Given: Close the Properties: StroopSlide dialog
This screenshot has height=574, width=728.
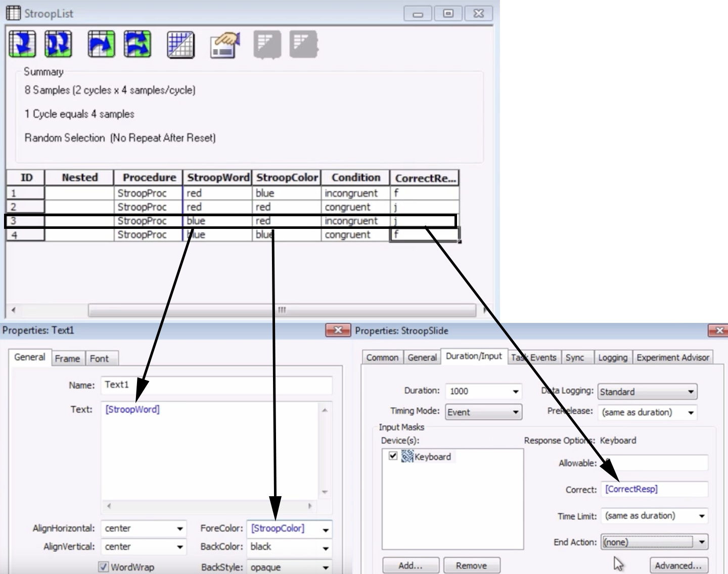Looking at the screenshot, I should click(718, 330).
